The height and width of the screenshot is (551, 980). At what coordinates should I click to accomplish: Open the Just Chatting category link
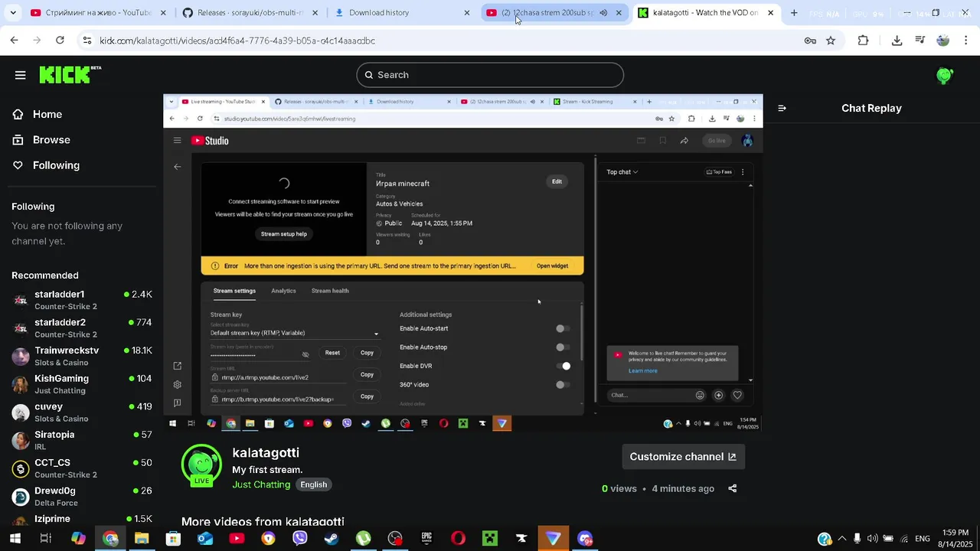point(261,484)
